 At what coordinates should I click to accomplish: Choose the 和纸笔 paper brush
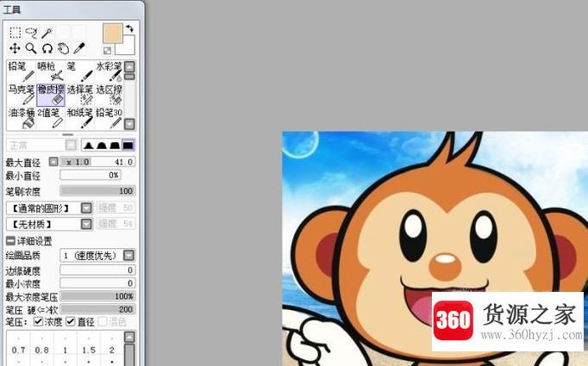80,118
